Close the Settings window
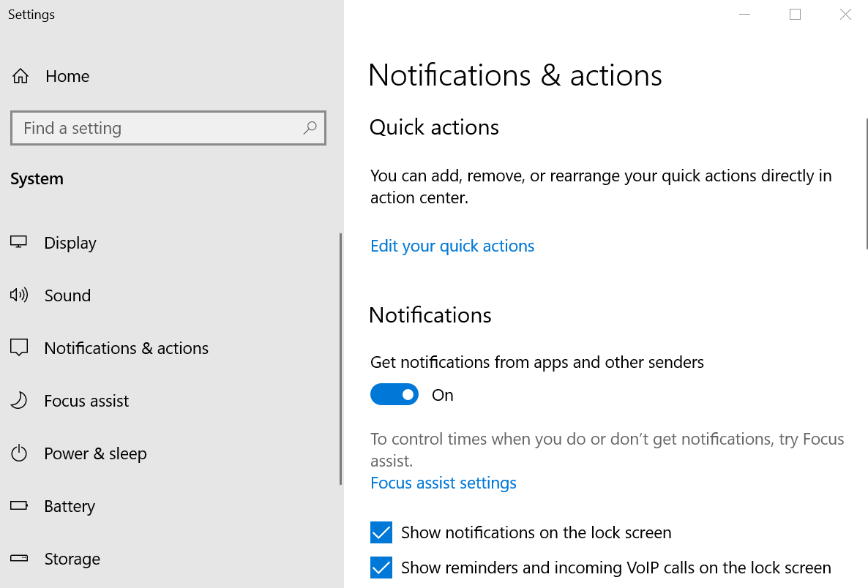 (845, 15)
